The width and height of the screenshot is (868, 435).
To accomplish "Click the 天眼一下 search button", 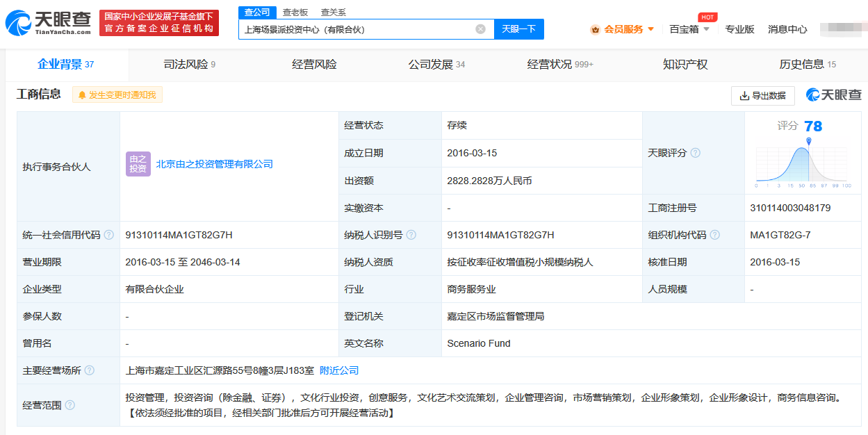I will pos(519,29).
